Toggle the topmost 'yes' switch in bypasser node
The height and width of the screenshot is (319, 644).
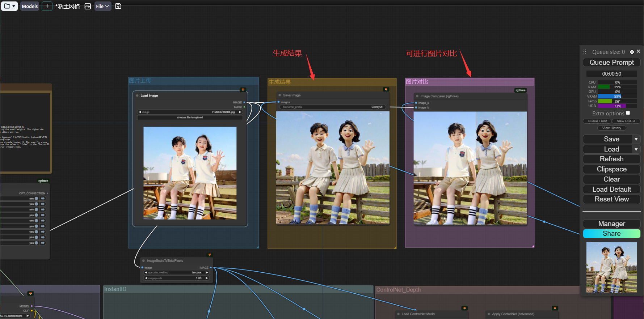[x=36, y=199]
